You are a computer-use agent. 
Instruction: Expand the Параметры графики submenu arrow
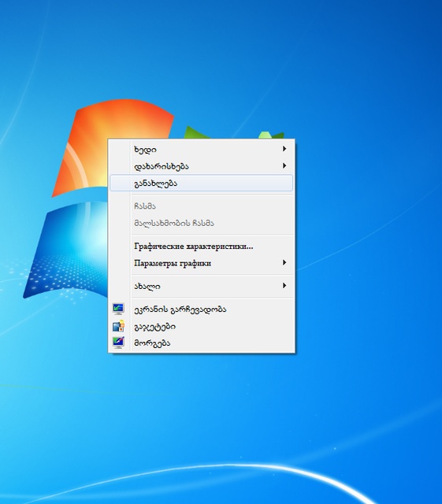click(284, 262)
